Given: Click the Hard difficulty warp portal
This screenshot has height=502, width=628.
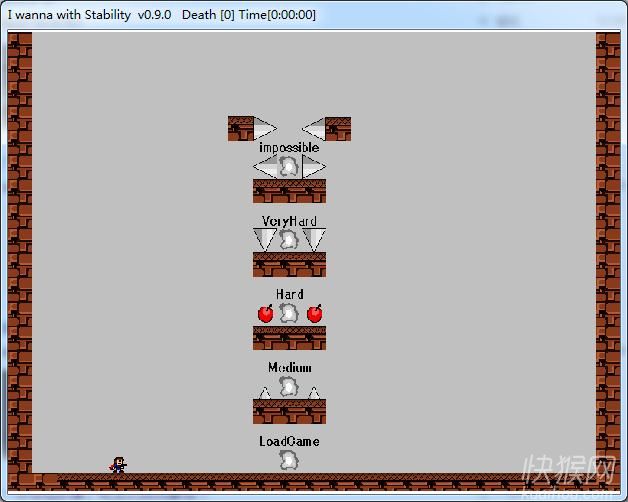Looking at the screenshot, I should [x=289, y=313].
